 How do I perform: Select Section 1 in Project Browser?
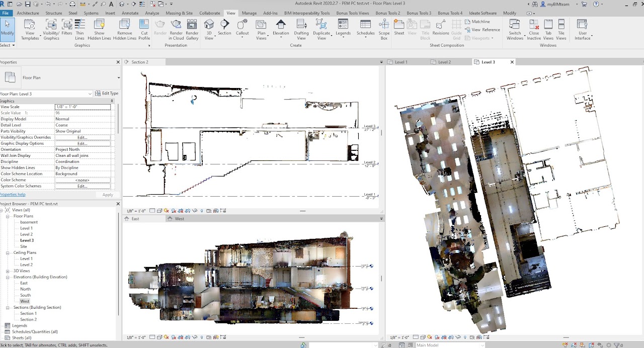pos(28,313)
